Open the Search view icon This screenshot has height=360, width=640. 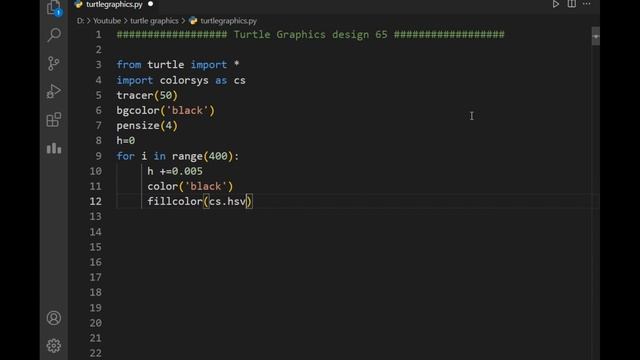tap(54, 35)
